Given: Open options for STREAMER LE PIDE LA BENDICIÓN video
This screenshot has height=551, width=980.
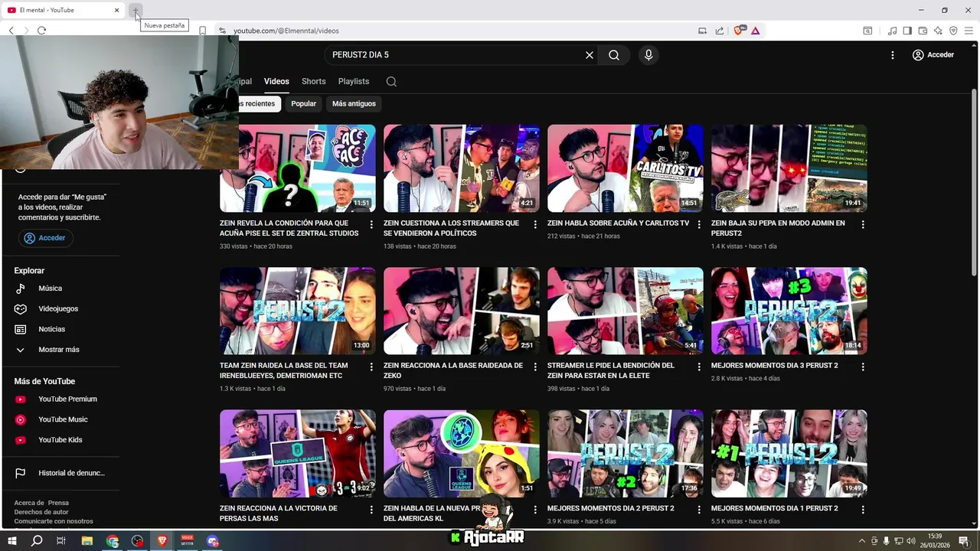Looking at the screenshot, I should [699, 367].
